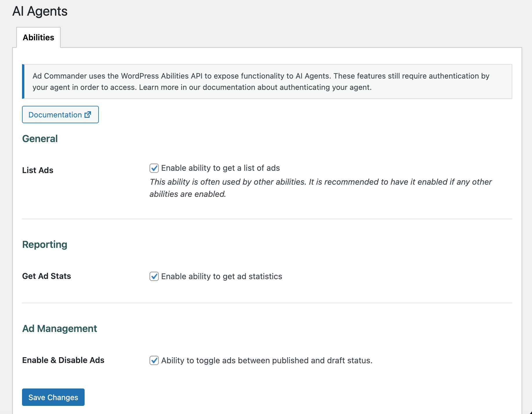Click the Ad Management section heading
532x414 pixels.
coord(59,328)
